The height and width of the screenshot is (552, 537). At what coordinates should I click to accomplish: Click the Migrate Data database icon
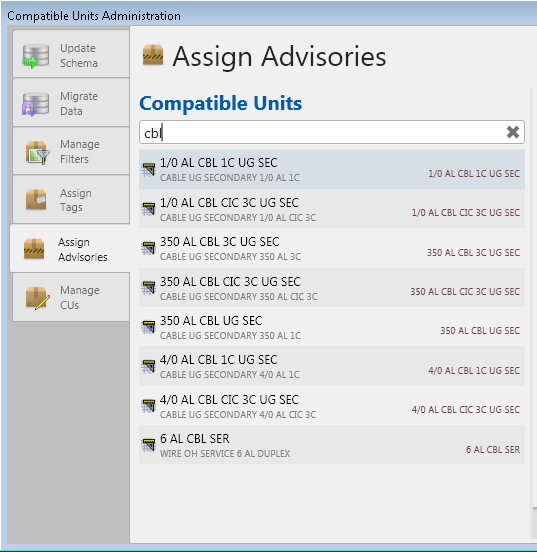35,104
